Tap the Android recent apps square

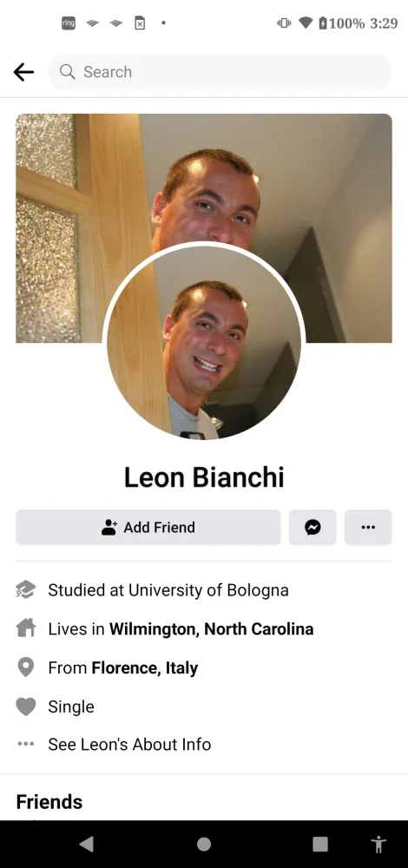click(x=320, y=845)
